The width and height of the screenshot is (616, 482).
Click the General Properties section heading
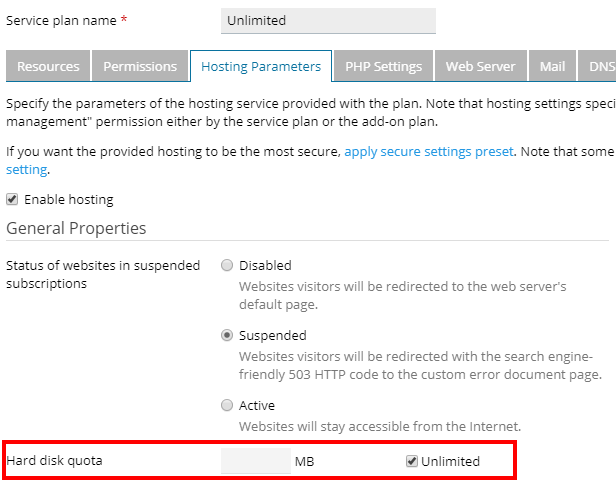[76, 228]
